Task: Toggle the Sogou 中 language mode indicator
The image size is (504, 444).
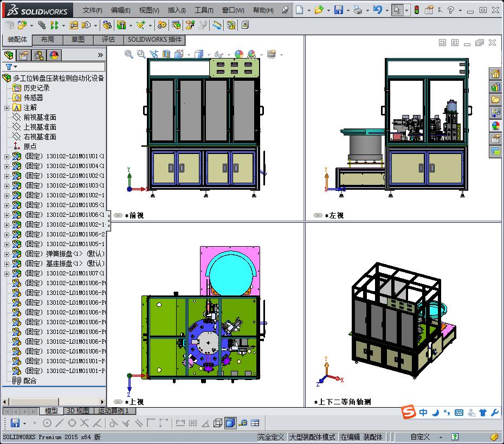Action: (423, 412)
